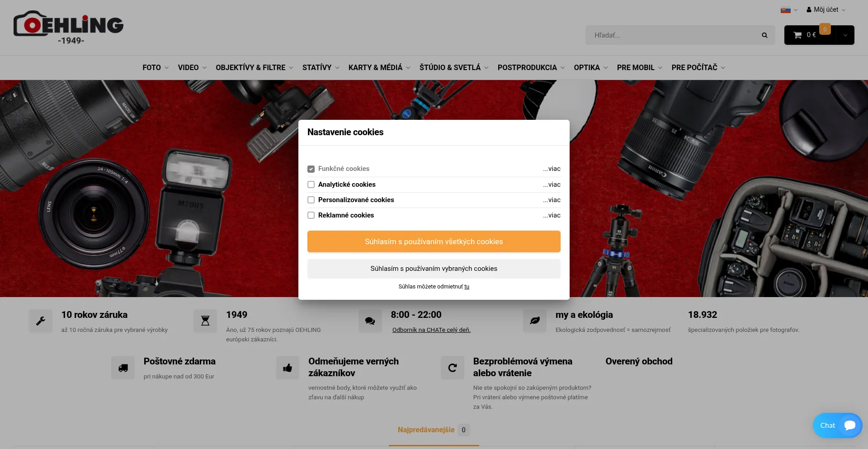Click the search magnifier icon

tap(764, 35)
